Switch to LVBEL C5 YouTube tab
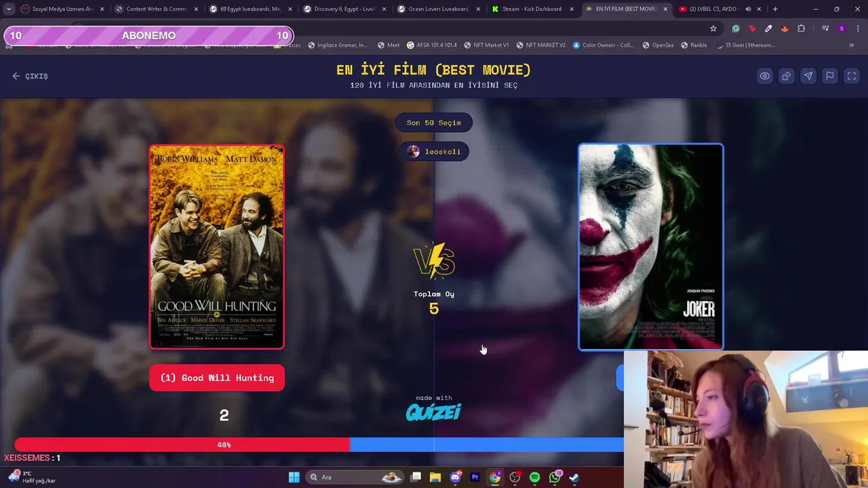 tap(712, 9)
